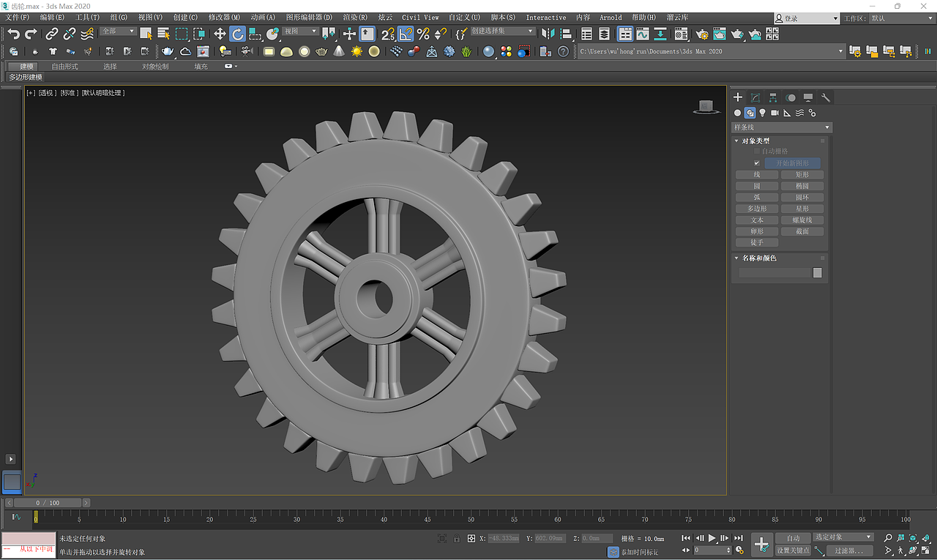Switch to the 对象绘制 ribbon tab
This screenshot has width=937, height=560.
coord(155,67)
